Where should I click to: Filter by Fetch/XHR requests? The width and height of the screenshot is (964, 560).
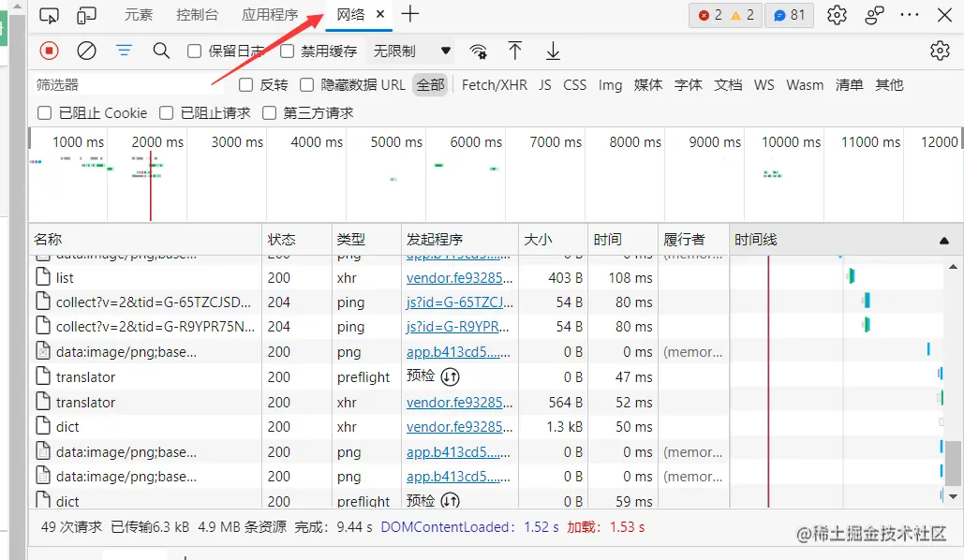coord(495,85)
